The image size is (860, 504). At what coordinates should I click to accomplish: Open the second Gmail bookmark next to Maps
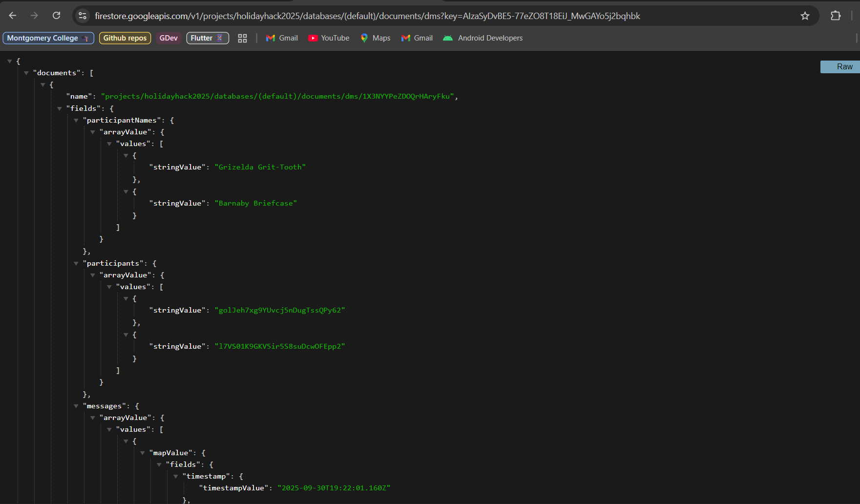coord(417,38)
